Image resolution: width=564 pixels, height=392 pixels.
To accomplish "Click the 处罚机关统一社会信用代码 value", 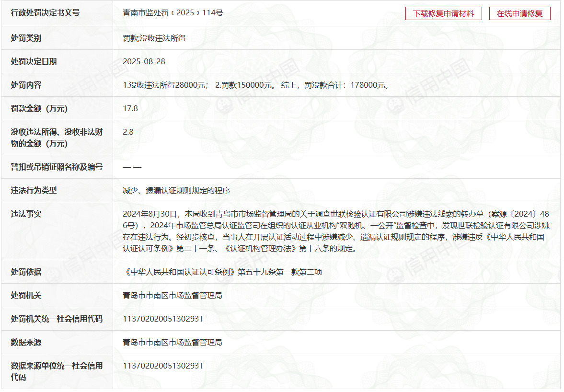I will point(163,319).
